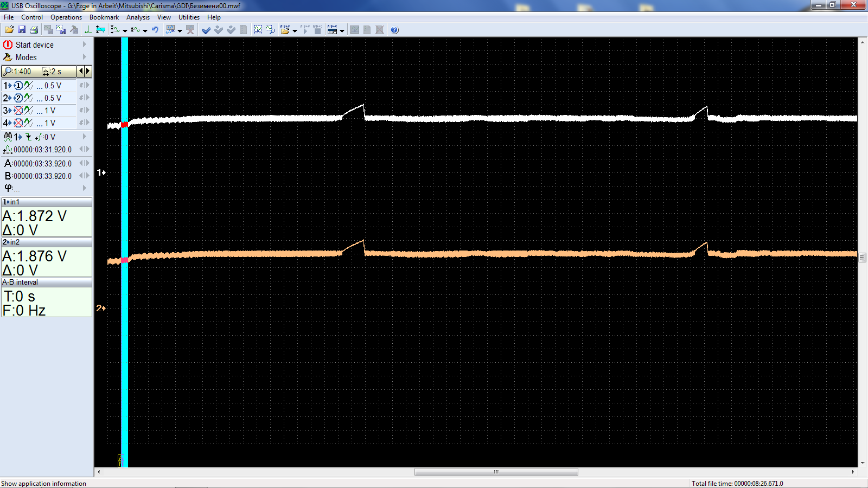Image resolution: width=868 pixels, height=488 pixels.
Task: Click the Start device button
Action: point(34,45)
